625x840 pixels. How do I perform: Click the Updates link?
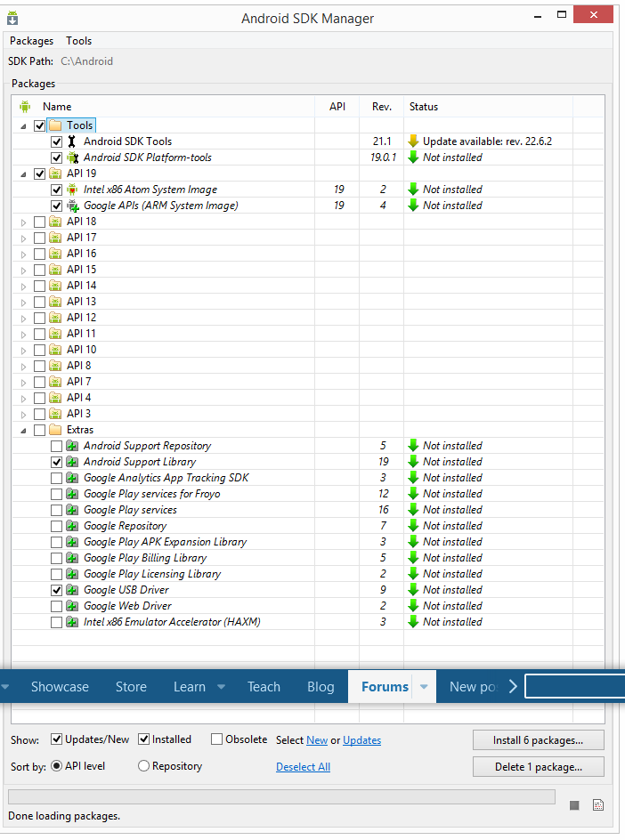coord(361,739)
